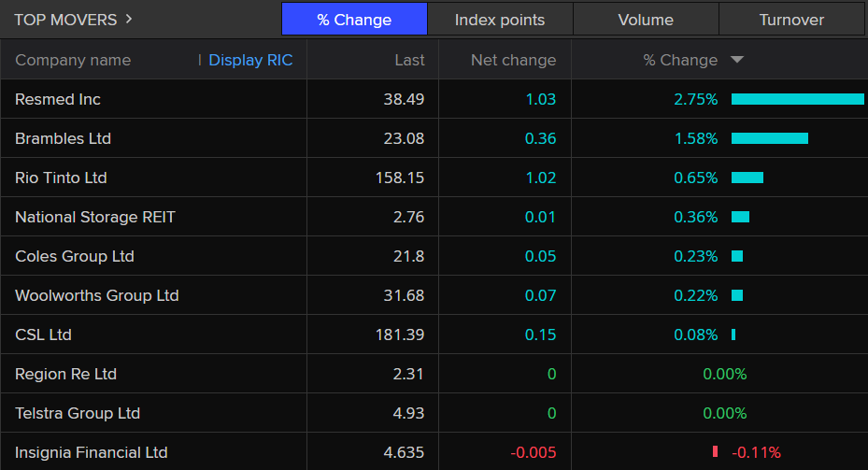Viewport: 868px width, 470px height.
Task: Open Brambles Ltd company link
Action: click(x=63, y=138)
